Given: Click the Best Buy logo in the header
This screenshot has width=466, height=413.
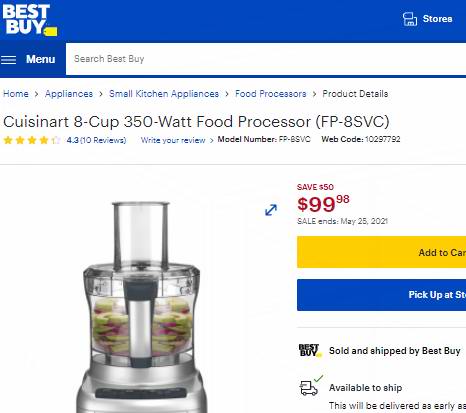Looking at the screenshot, I should coord(29,20).
